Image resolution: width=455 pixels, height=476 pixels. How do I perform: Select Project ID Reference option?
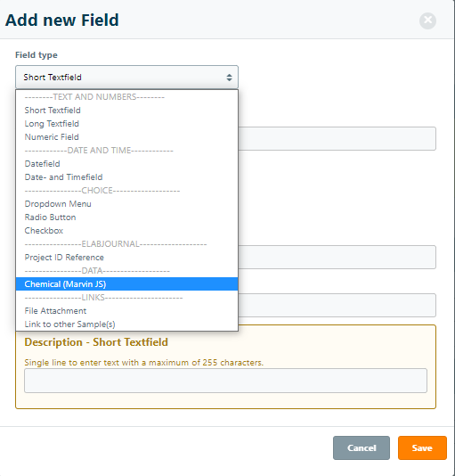pyautogui.click(x=126, y=257)
